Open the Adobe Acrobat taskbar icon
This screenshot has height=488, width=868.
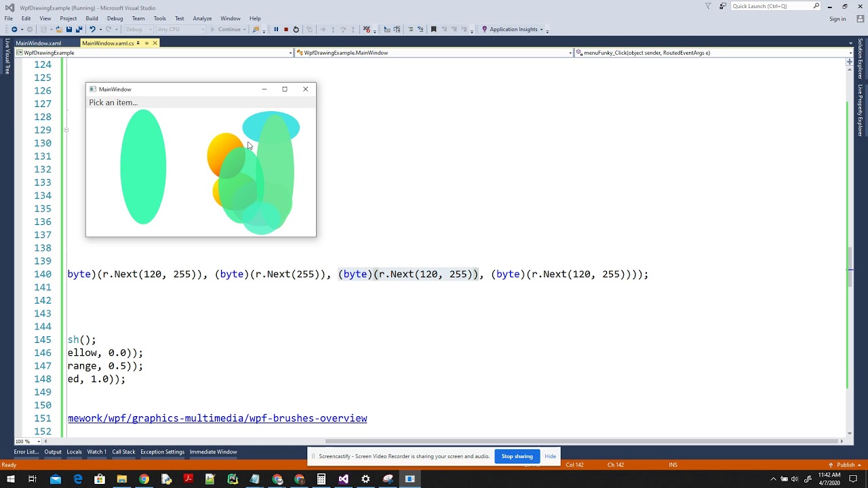click(x=188, y=479)
